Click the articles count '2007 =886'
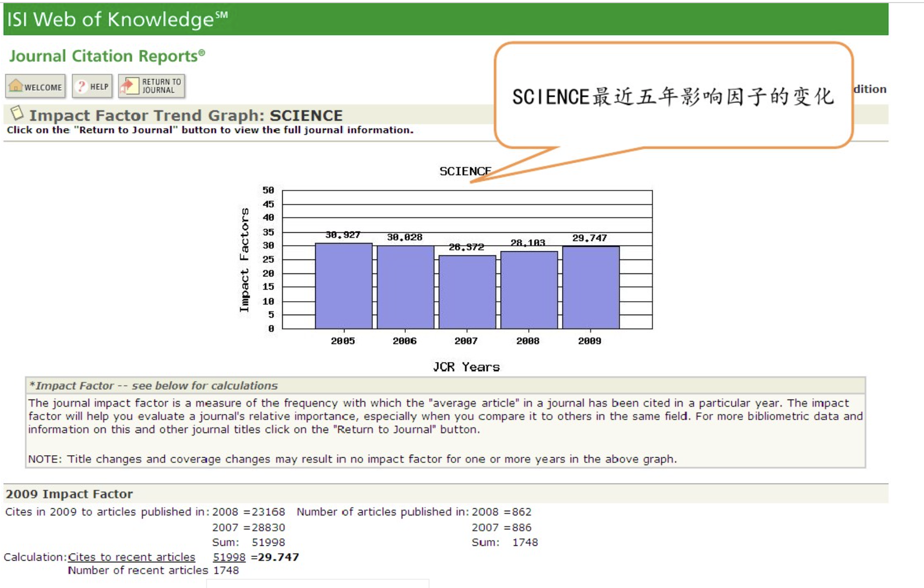The width and height of the screenshot is (924, 588). tap(502, 527)
